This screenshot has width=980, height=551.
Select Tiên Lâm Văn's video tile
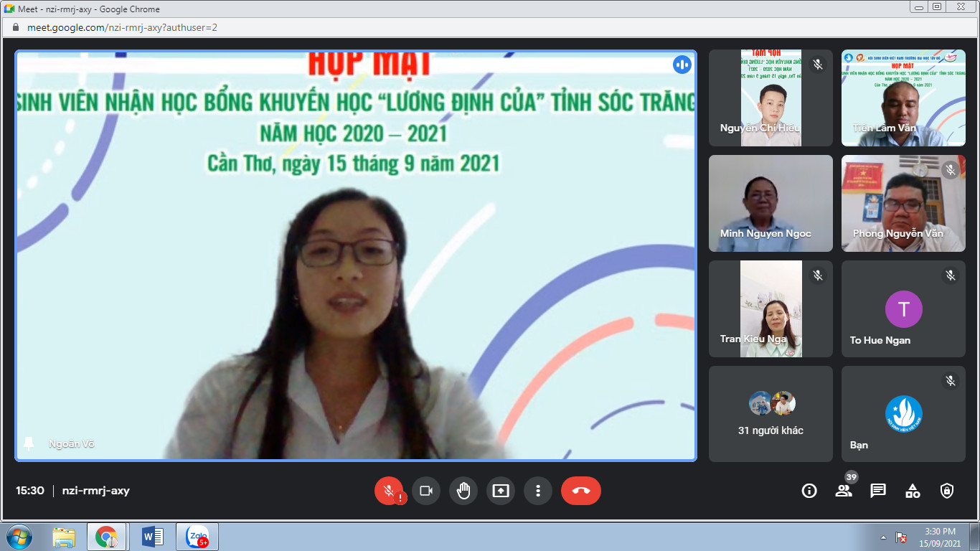pyautogui.click(x=903, y=98)
